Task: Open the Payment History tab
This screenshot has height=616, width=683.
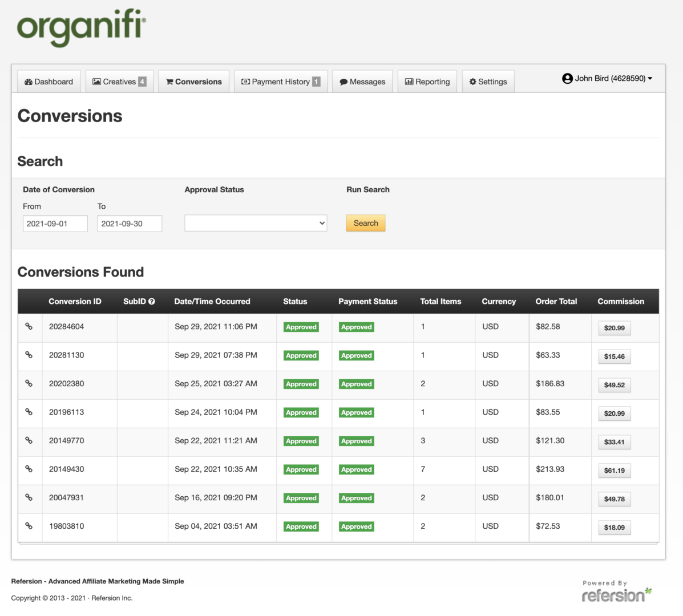Action: coord(281,82)
